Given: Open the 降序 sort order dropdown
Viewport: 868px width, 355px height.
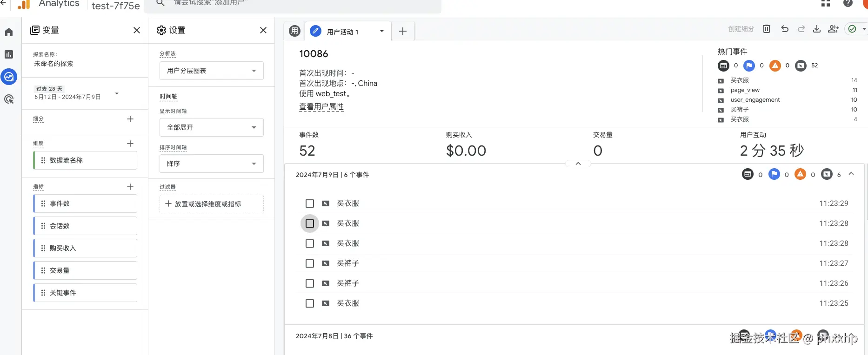Looking at the screenshot, I should (x=212, y=164).
